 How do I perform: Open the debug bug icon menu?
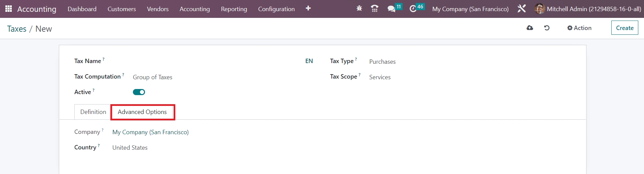[359, 9]
